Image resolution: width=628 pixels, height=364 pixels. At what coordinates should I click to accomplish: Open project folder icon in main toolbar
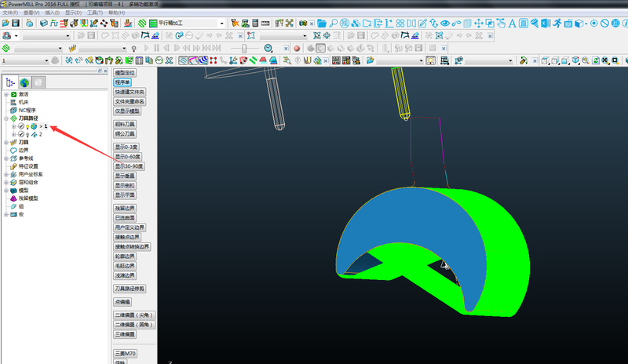click(x=5, y=24)
